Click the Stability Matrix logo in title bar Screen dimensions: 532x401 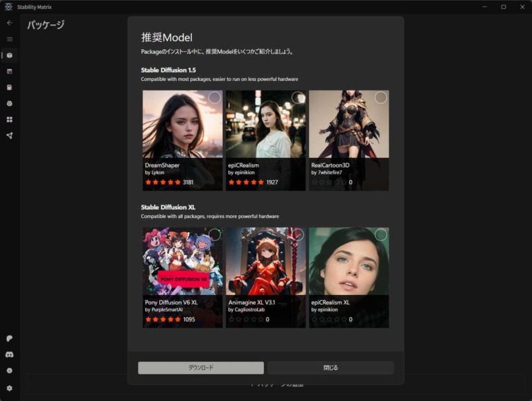point(9,7)
